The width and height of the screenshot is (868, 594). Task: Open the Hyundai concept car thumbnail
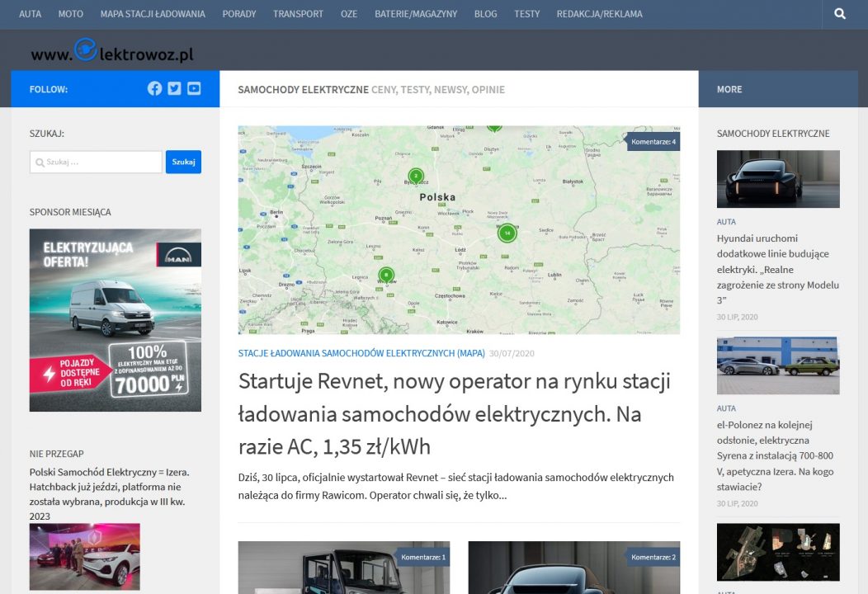pos(778,179)
